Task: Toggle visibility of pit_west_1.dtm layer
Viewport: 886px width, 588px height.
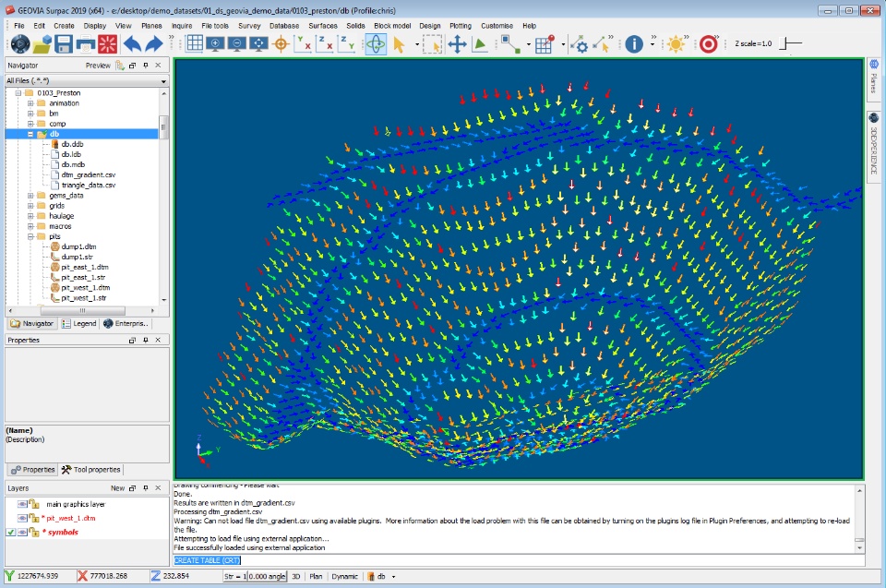Action: [x=22, y=518]
